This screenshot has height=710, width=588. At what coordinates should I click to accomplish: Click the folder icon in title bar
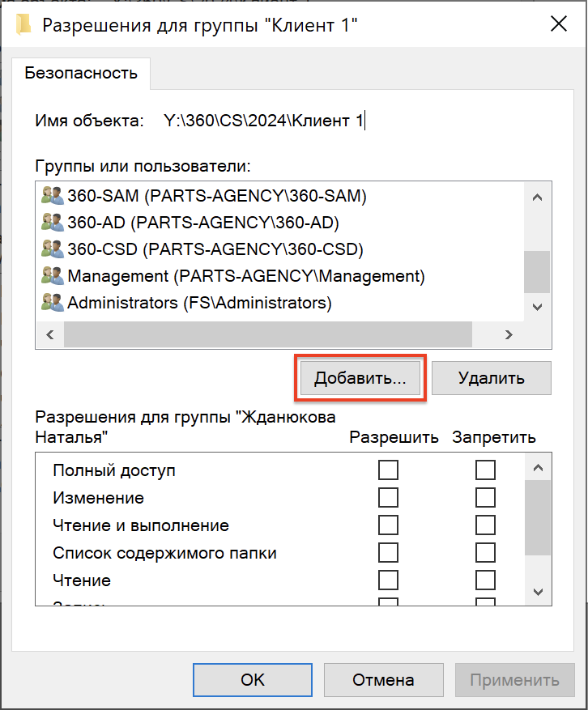click(23, 25)
